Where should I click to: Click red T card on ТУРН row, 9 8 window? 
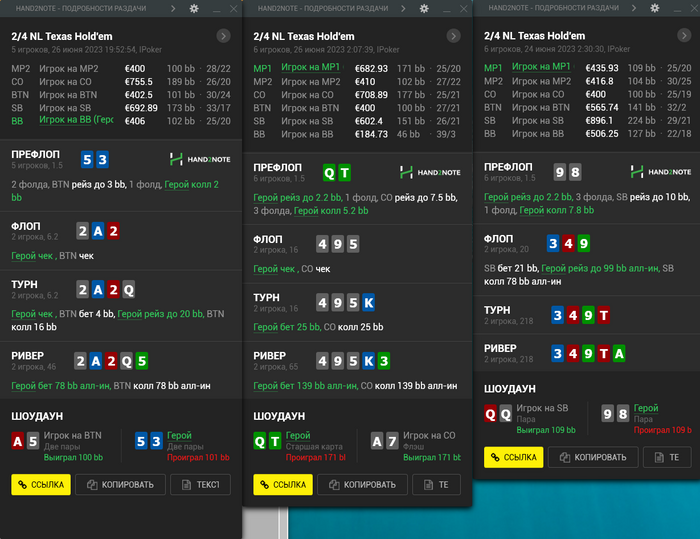click(604, 315)
